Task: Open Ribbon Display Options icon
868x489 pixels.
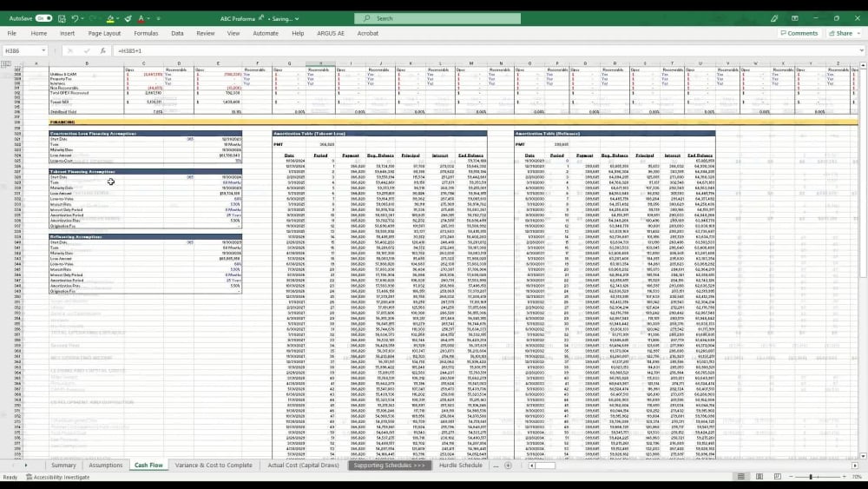Action: pyautogui.click(x=795, y=18)
